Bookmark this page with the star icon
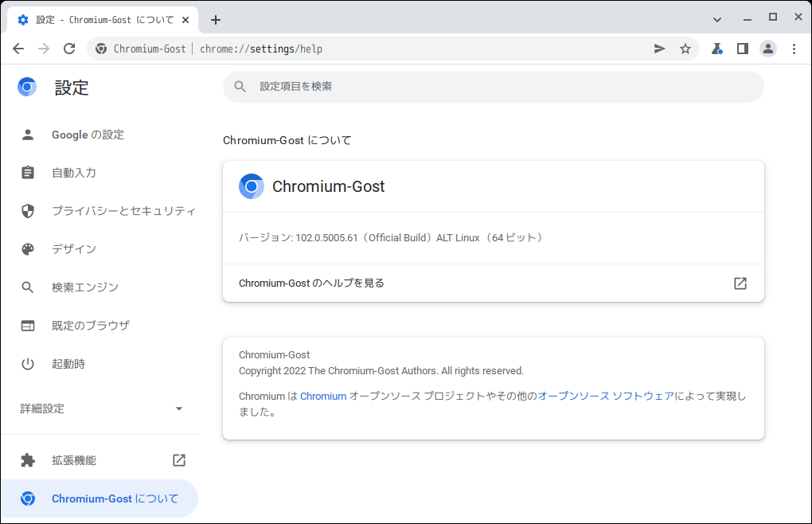The image size is (812, 524). [x=685, y=49]
